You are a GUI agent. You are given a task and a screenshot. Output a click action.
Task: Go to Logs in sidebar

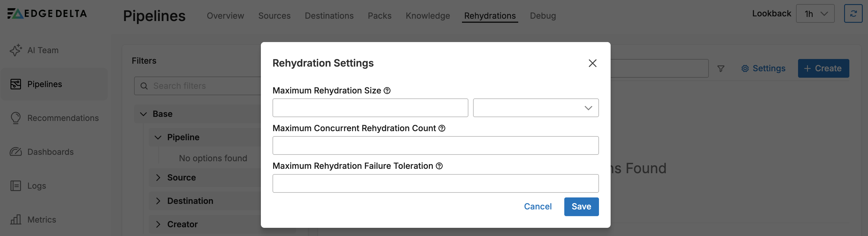pyautogui.click(x=37, y=186)
